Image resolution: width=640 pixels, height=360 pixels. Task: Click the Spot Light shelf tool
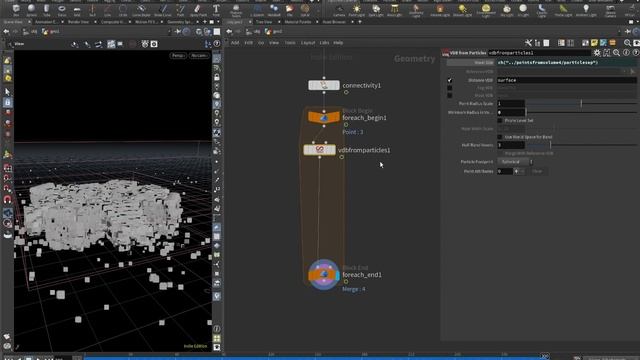click(x=376, y=10)
